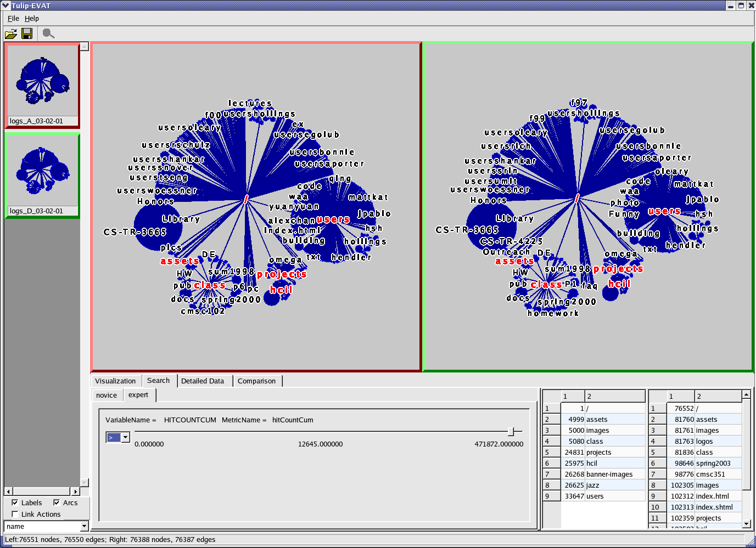Open the window menu icon in title bar

[x=5, y=5]
